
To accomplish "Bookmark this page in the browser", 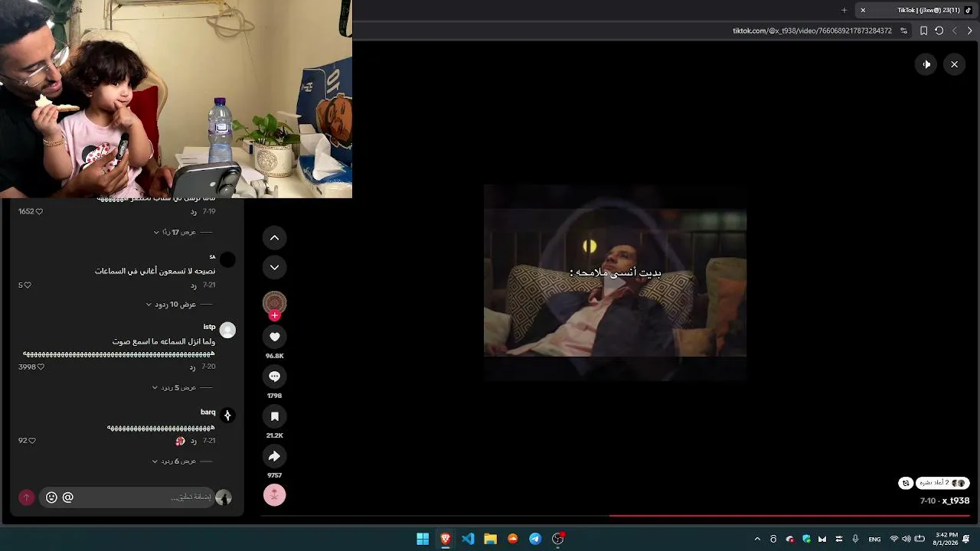I will click(x=924, y=31).
